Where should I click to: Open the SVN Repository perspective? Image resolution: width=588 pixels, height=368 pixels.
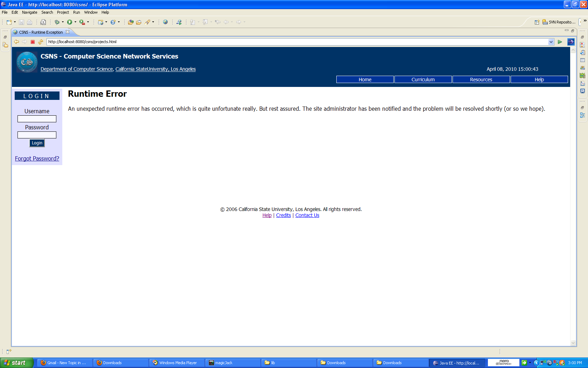(x=559, y=22)
